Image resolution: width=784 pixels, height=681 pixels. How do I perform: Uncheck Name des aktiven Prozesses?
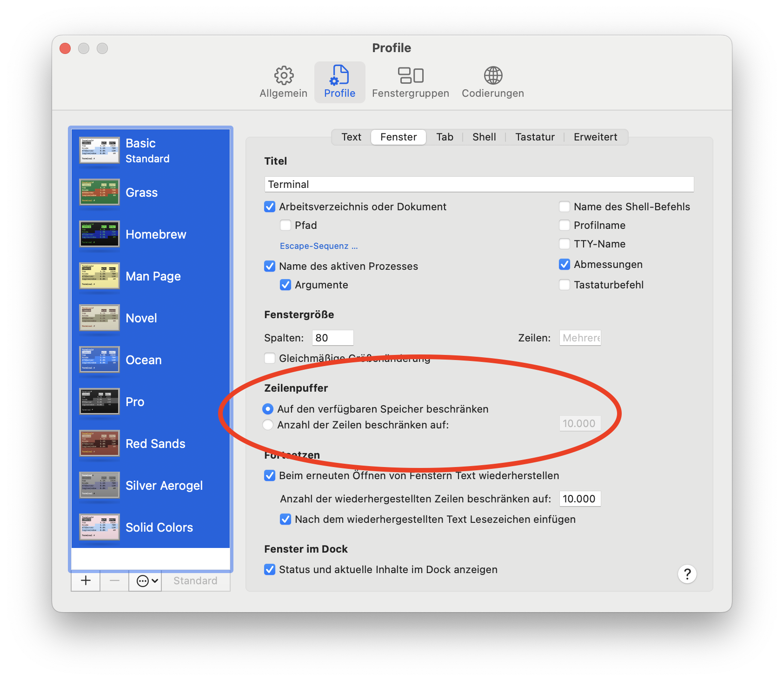269,266
